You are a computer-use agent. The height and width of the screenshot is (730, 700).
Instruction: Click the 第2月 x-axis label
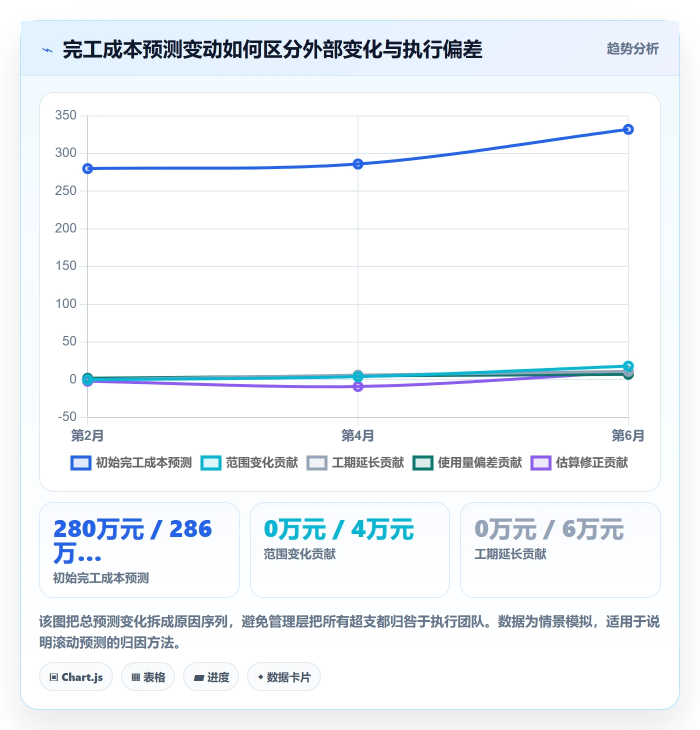pyautogui.click(x=87, y=435)
